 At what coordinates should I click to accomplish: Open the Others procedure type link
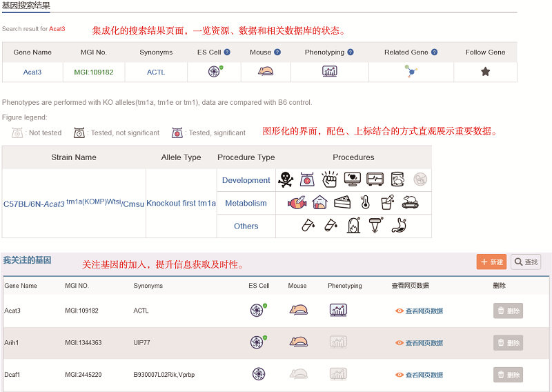(246, 226)
